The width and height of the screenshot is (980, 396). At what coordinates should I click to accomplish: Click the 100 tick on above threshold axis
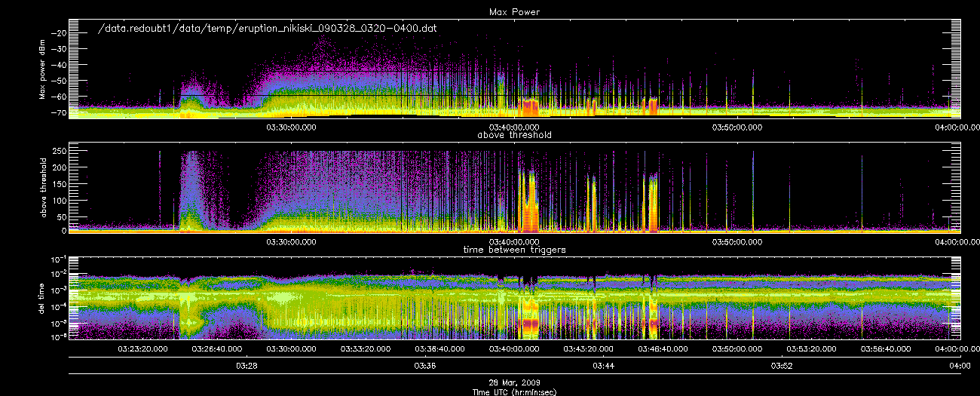tap(58, 199)
